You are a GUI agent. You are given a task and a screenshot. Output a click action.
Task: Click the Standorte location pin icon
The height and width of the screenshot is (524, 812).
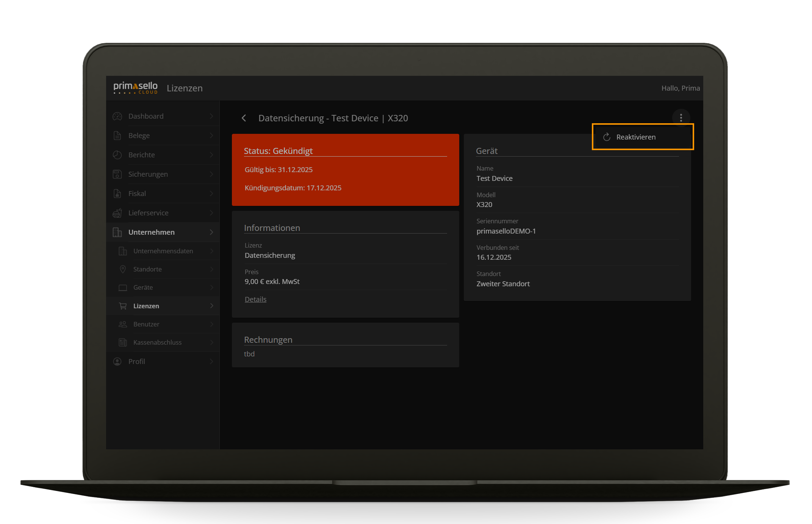point(123,269)
